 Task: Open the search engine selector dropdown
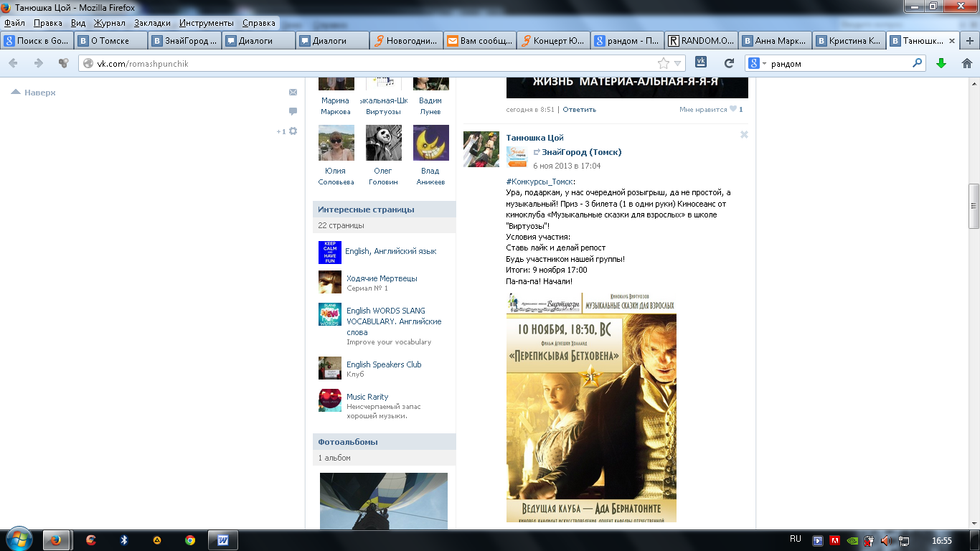[764, 63]
